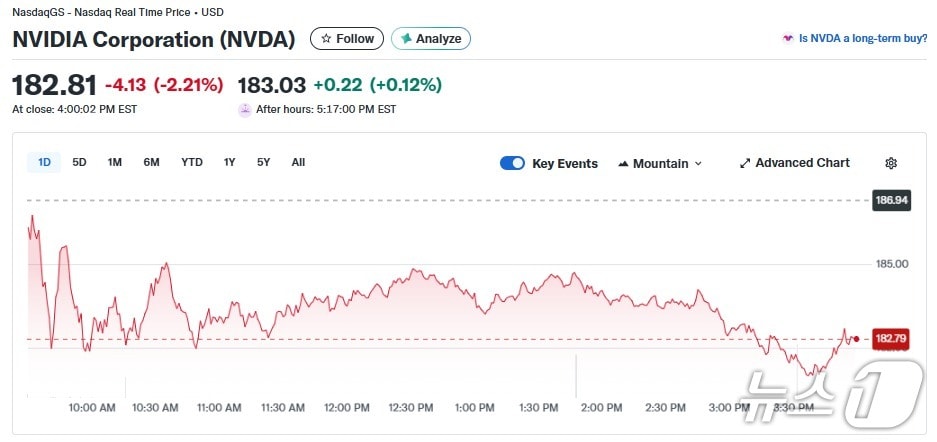Toggle the Key Events switch
The image size is (937, 442).
click(x=512, y=163)
